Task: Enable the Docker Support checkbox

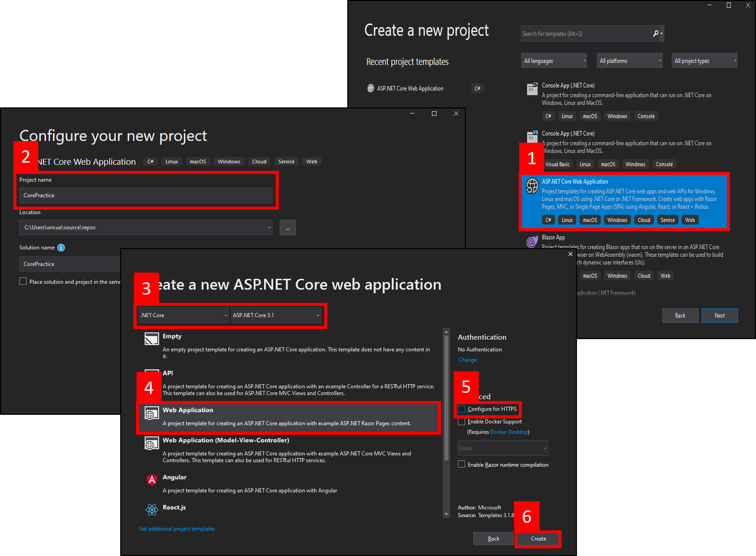Action: [x=461, y=421]
